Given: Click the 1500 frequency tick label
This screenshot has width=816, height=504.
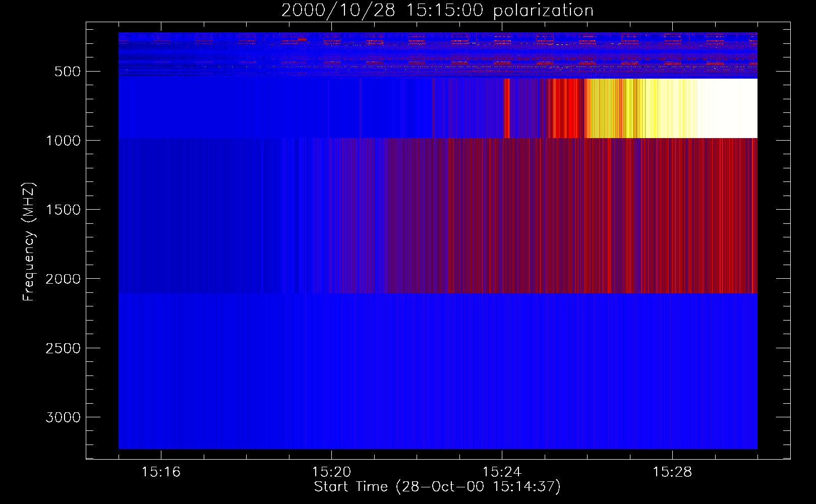Looking at the screenshot, I should tap(63, 210).
